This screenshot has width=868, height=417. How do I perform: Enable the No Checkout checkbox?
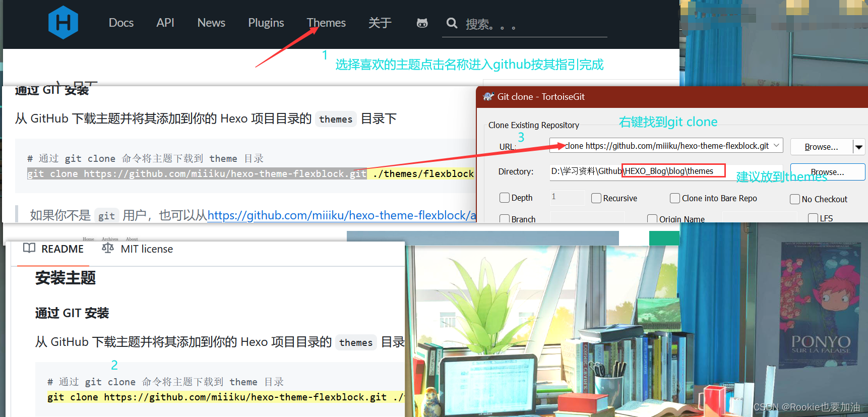(795, 199)
